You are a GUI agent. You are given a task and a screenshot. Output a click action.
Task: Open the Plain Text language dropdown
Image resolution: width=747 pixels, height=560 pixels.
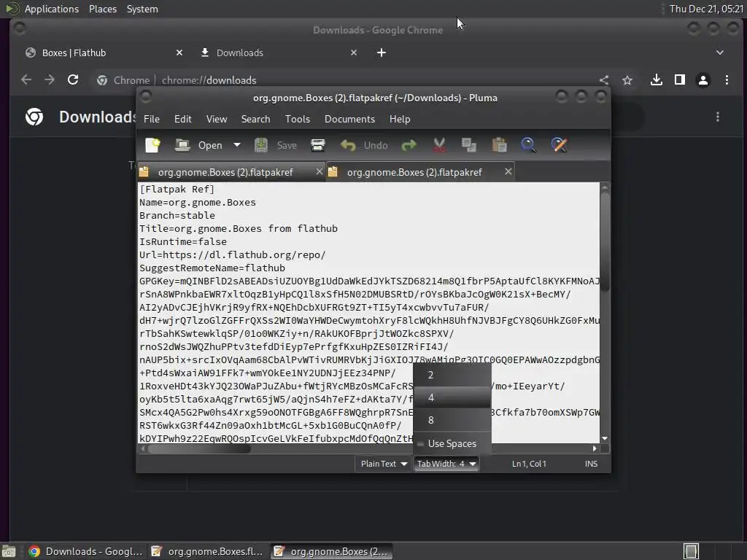click(383, 464)
